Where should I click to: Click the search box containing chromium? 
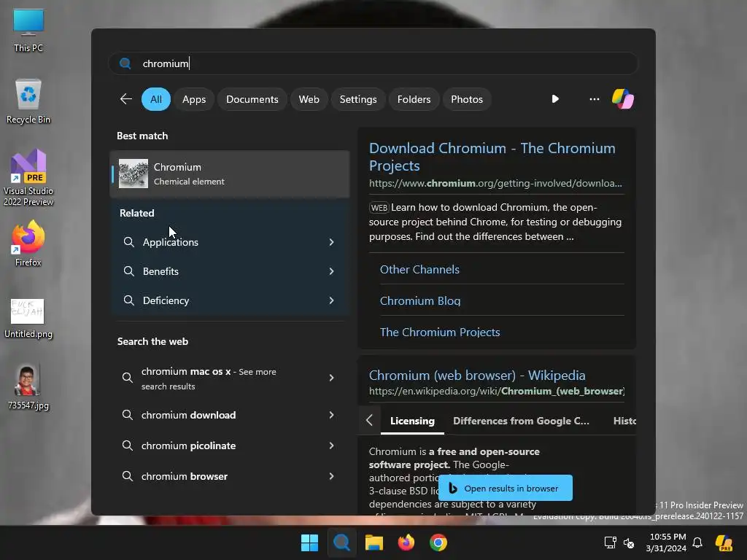[x=373, y=63]
